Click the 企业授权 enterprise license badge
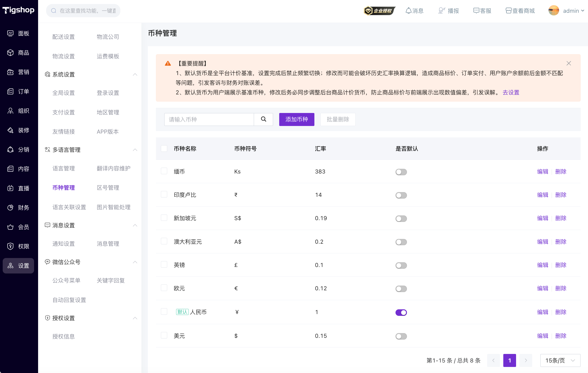588x373 pixels. point(379,11)
